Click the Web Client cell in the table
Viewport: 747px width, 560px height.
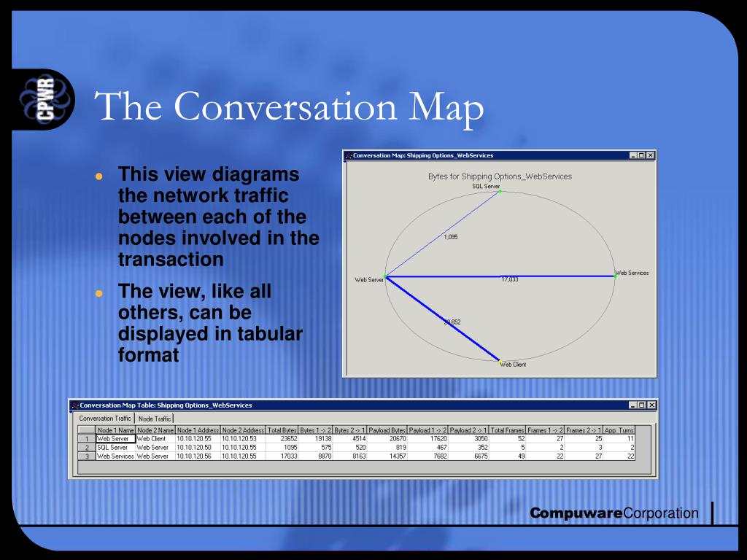[155, 438]
